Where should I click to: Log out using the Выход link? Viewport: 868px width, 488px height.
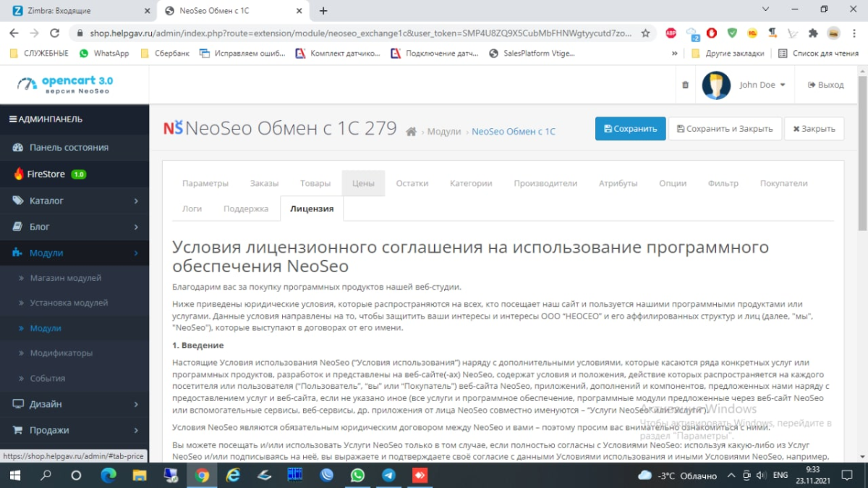pyautogui.click(x=826, y=85)
